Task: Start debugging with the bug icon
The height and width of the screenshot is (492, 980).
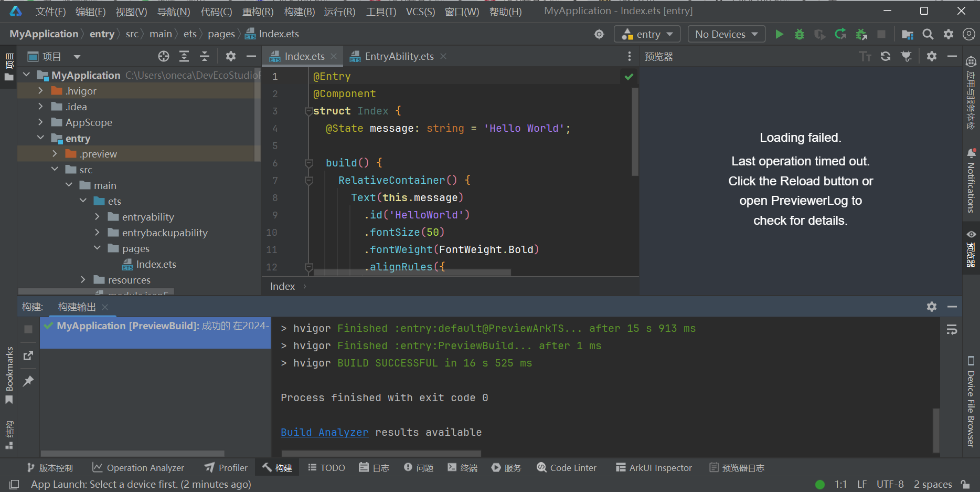Action: click(800, 34)
